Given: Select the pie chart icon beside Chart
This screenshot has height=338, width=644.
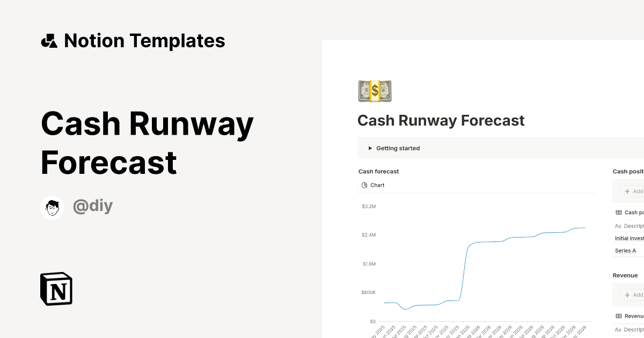Looking at the screenshot, I should (364, 185).
